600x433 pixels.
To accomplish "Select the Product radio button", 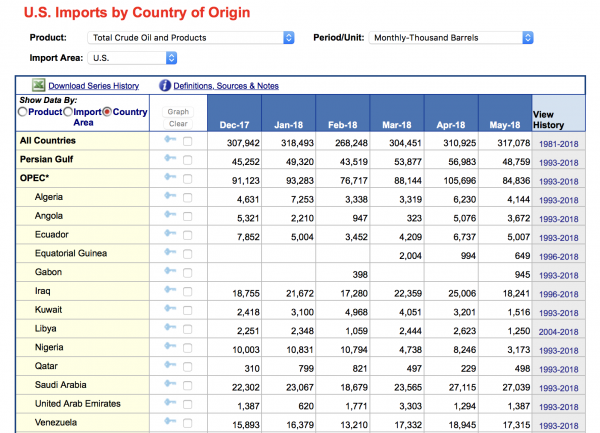I will (23, 112).
